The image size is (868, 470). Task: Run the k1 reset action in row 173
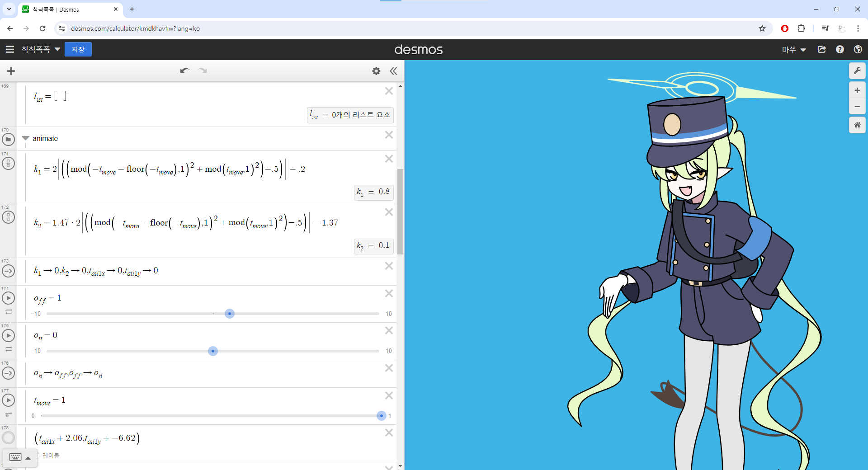click(8, 271)
